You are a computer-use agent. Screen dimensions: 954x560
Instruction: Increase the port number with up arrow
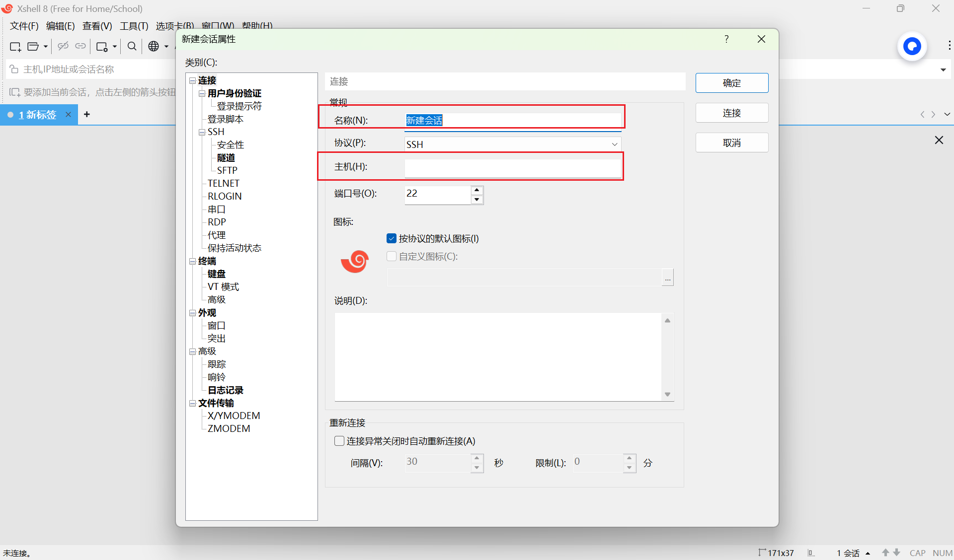coord(477,190)
